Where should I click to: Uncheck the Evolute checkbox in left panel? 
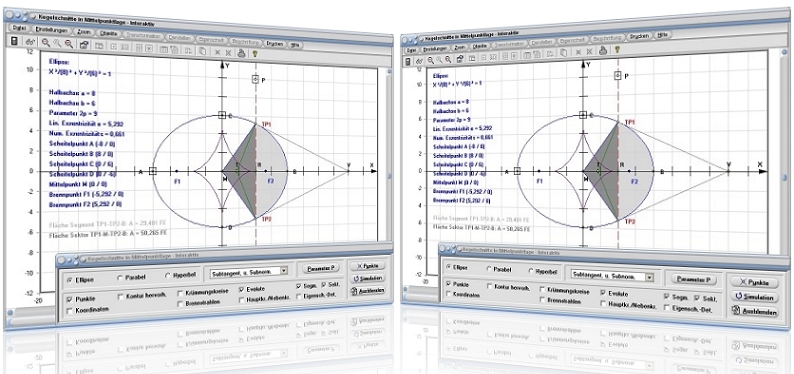tap(242, 289)
